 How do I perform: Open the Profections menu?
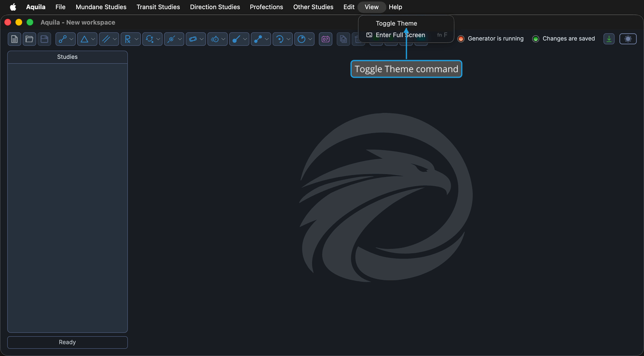pyautogui.click(x=266, y=7)
